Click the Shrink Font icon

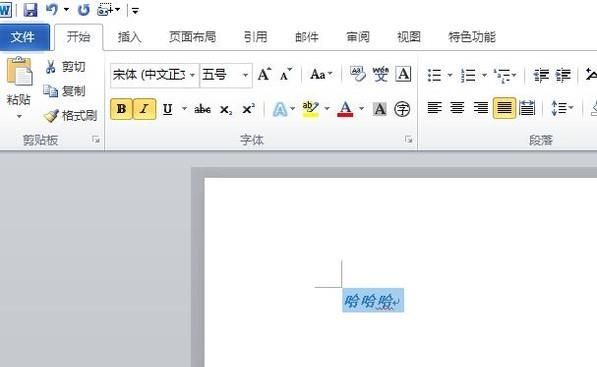pyautogui.click(x=286, y=75)
